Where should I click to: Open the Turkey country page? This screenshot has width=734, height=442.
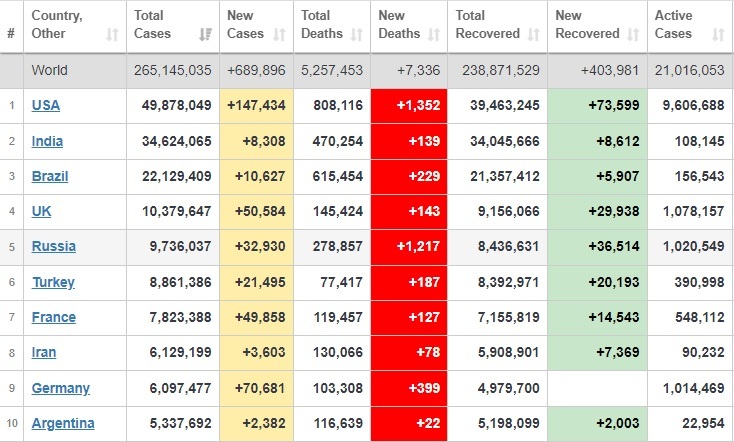click(x=53, y=282)
